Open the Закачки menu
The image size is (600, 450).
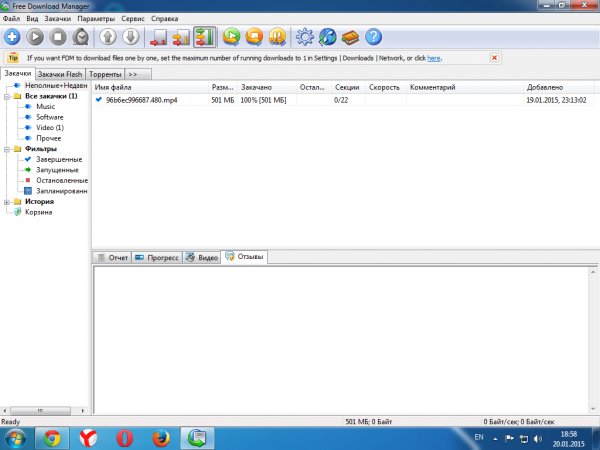(x=58, y=18)
